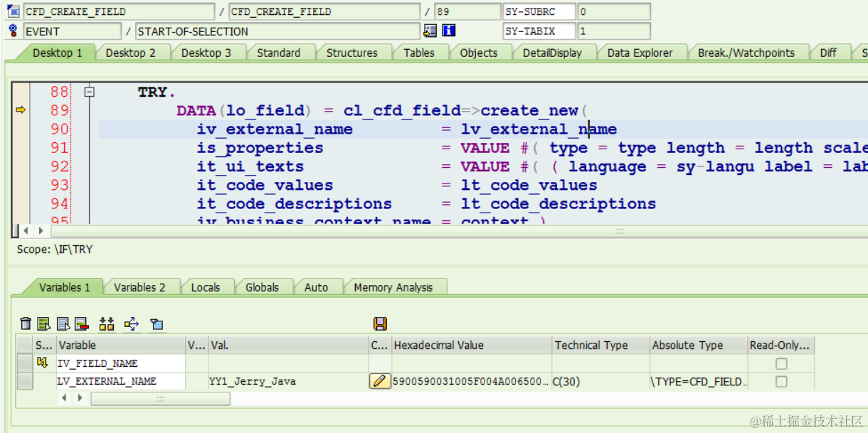Image resolution: width=868 pixels, height=433 pixels.
Task: Click the first green list toolbar icon
Action: 44,324
